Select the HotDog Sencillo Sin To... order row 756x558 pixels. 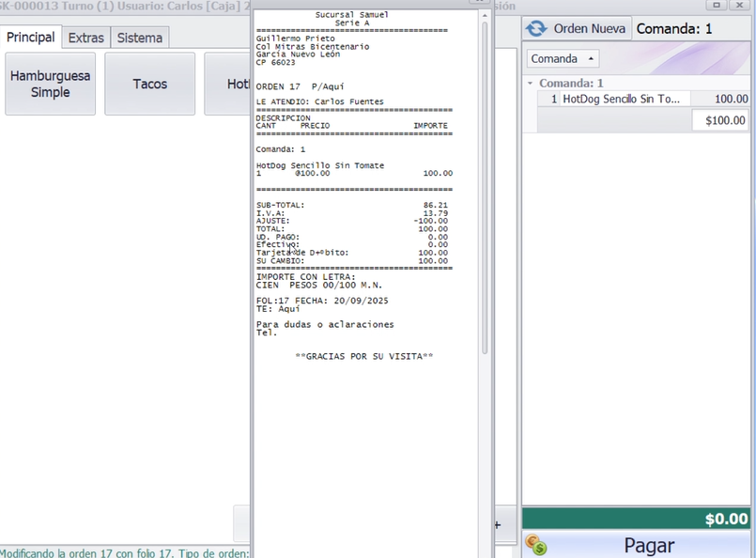tap(620, 99)
